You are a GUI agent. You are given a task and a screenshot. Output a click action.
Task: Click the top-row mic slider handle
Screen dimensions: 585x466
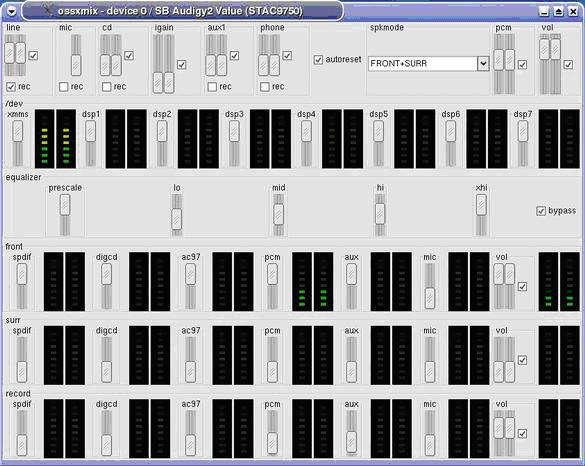point(76,65)
